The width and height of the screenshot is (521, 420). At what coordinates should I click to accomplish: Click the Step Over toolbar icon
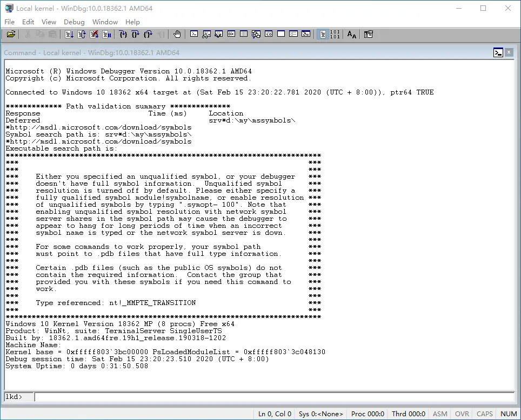[x=136, y=34]
